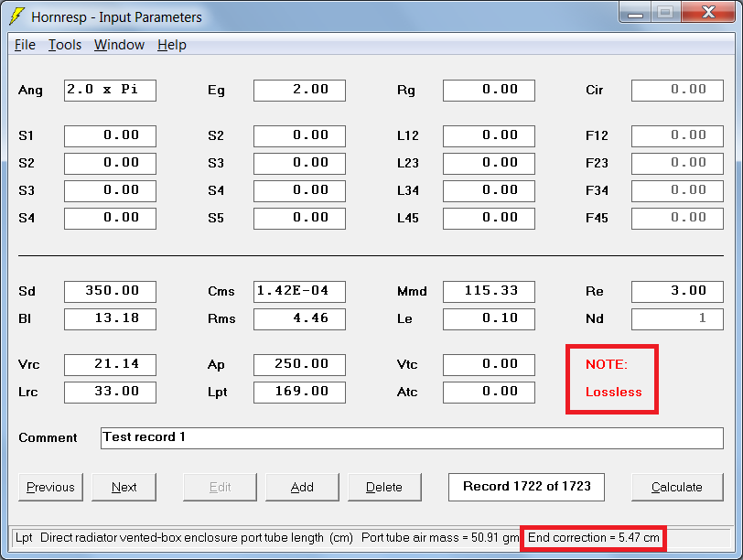Minimize the Hornresp window
Viewport: 743px width, 560px height.
pyautogui.click(x=635, y=13)
